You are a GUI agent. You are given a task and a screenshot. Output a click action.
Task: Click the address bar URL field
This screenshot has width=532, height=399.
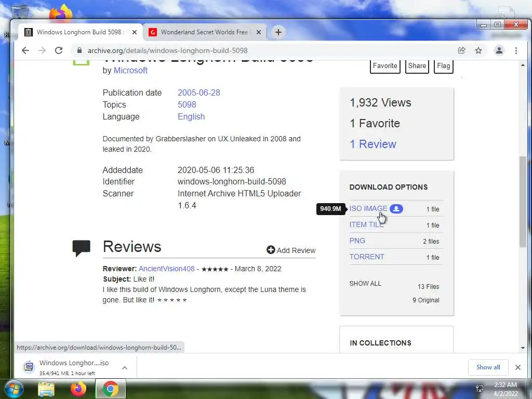point(264,50)
